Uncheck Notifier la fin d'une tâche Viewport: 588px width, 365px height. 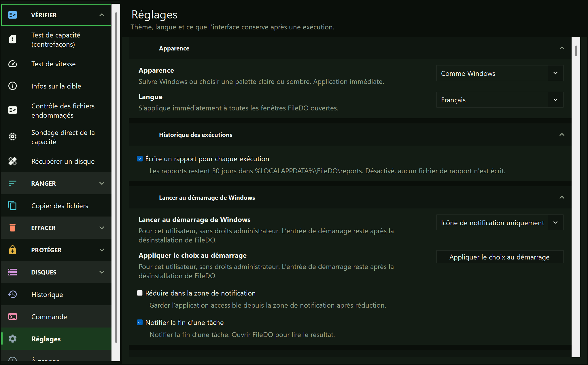coord(140,323)
